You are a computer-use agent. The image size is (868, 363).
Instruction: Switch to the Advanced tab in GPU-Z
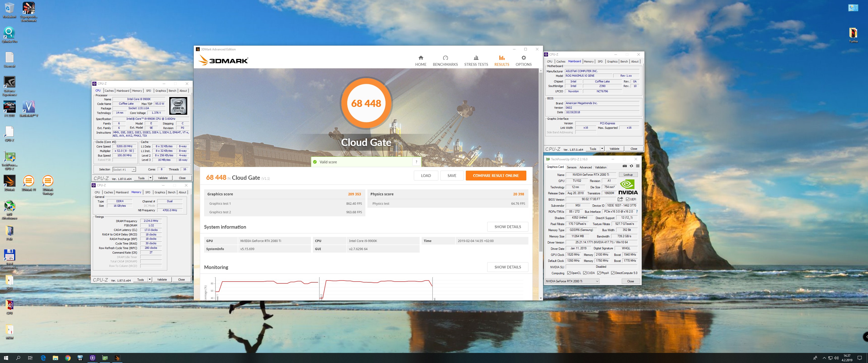pos(585,167)
